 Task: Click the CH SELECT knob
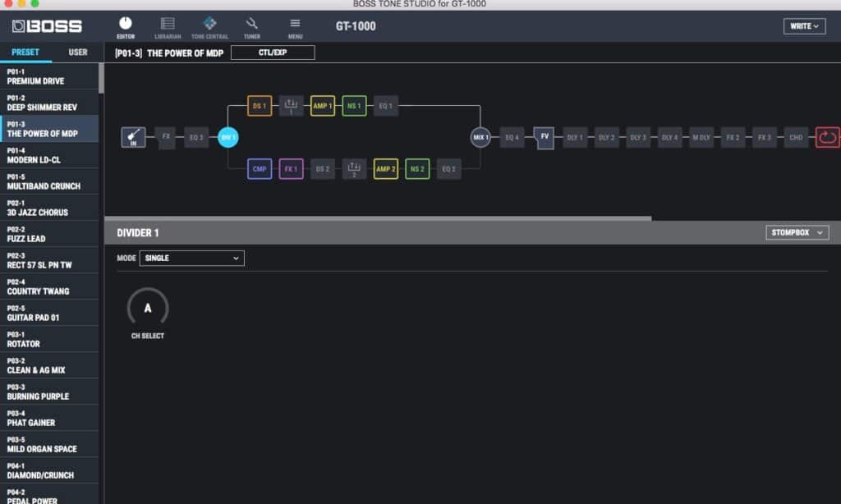[x=148, y=309]
